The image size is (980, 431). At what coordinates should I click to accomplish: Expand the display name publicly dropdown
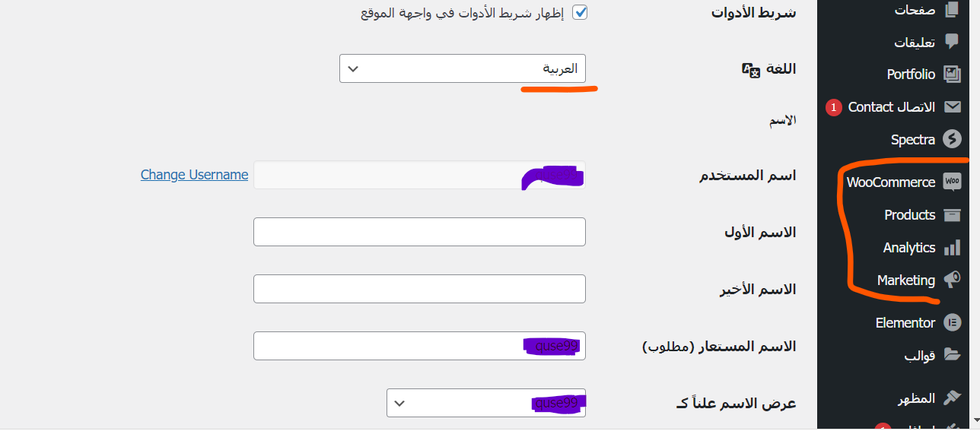(486, 403)
